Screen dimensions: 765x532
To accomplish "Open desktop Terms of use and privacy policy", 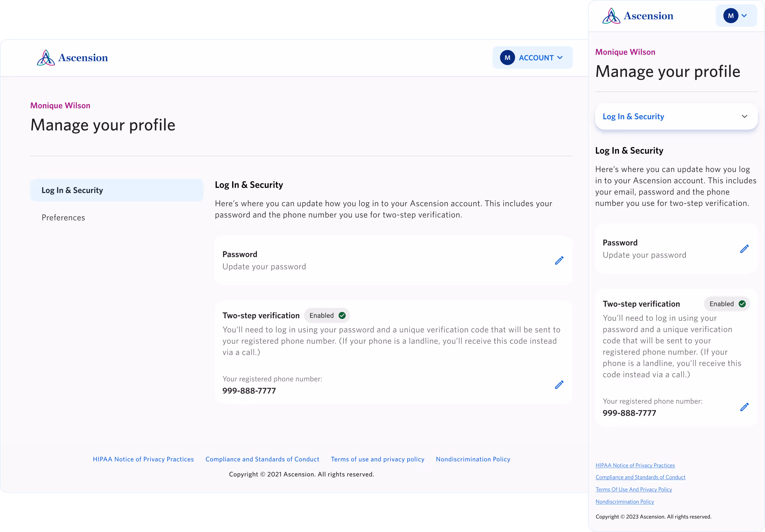I will tap(378, 459).
